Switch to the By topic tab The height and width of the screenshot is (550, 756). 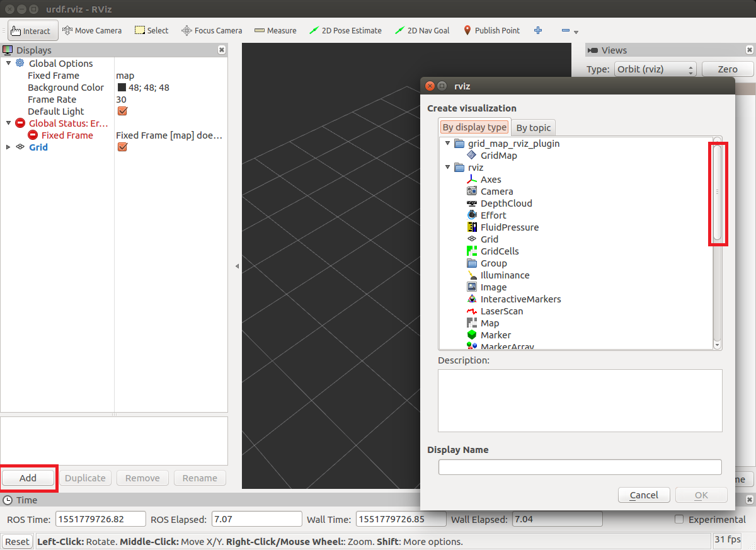pyautogui.click(x=534, y=128)
